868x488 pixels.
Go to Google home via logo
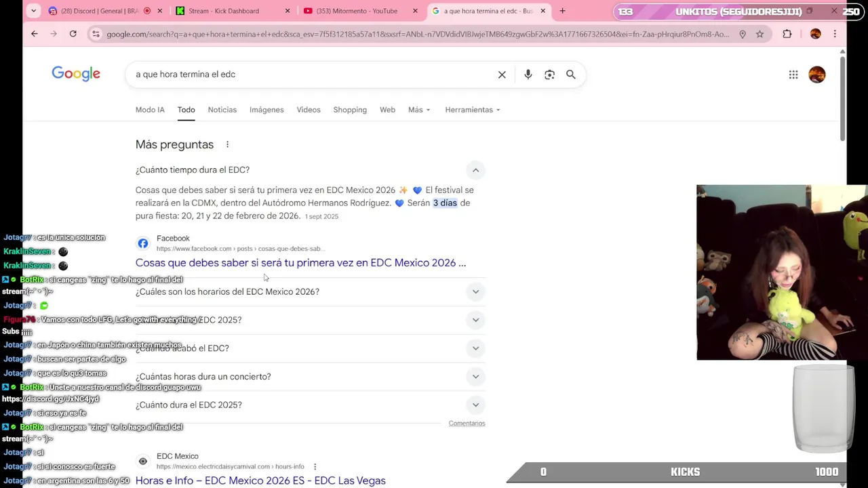76,74
